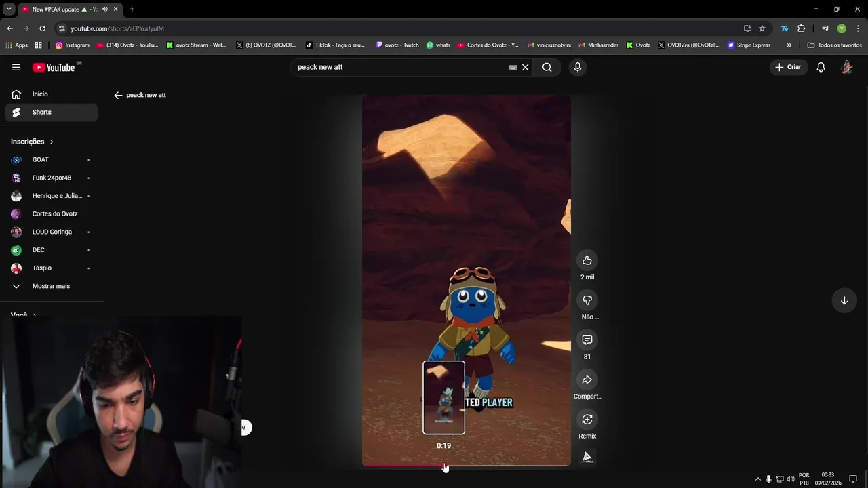This screenshot has width=868, height=488.
Task: Submit search with the magnifier button
Action: [547, 67]
